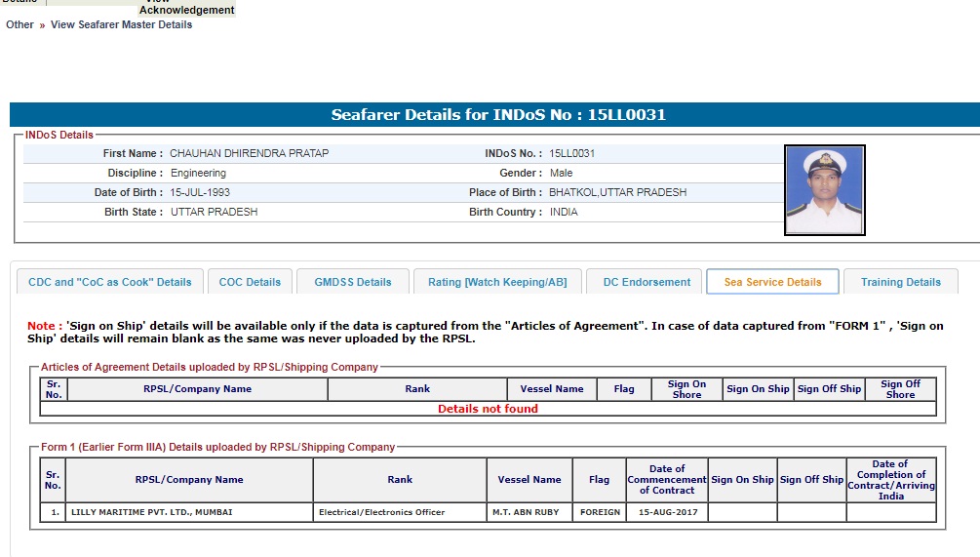Viewport: 980px width, 557px height.
Task: Open the CDC and "CoC as Cook" Details tab
Action: (110, 282)
